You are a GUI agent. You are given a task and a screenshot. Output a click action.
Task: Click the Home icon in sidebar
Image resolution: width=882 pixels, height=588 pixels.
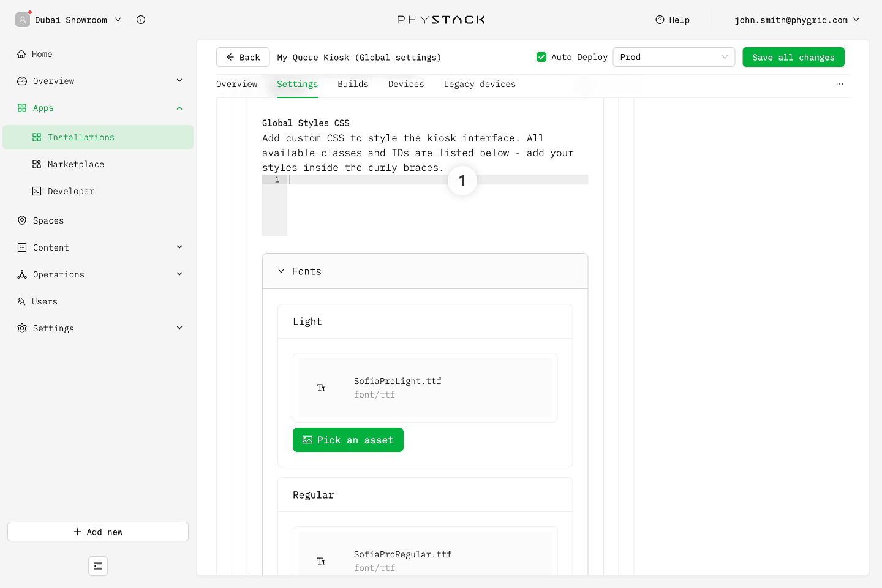click(x=22, y=54)
